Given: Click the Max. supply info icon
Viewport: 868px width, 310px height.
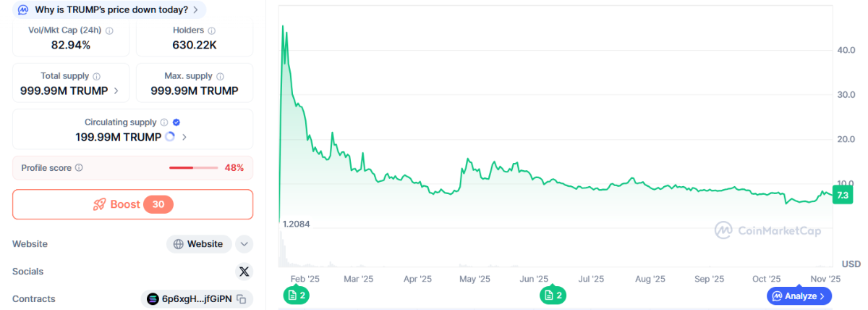Looking at the screenshot, I should tap(220, 76).
